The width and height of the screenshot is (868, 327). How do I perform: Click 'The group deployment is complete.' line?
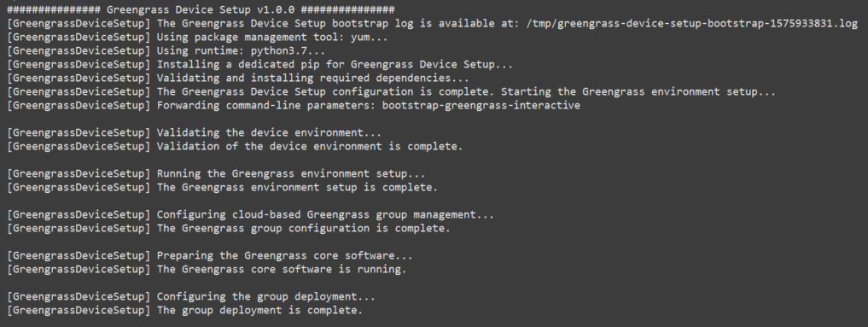[x=185, y=310]
